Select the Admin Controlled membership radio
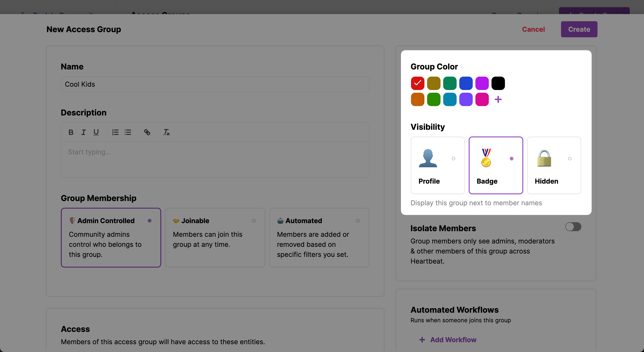Image resolution: width=644 pixels, height=352 pixels. point(150,221)
